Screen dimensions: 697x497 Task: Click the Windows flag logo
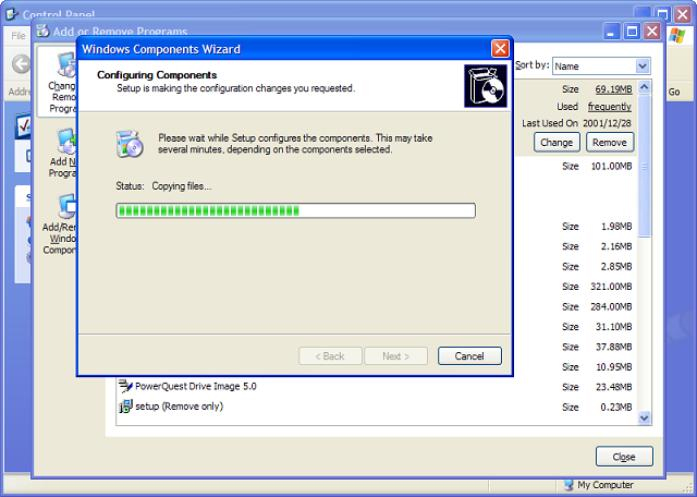click(676, 35)
